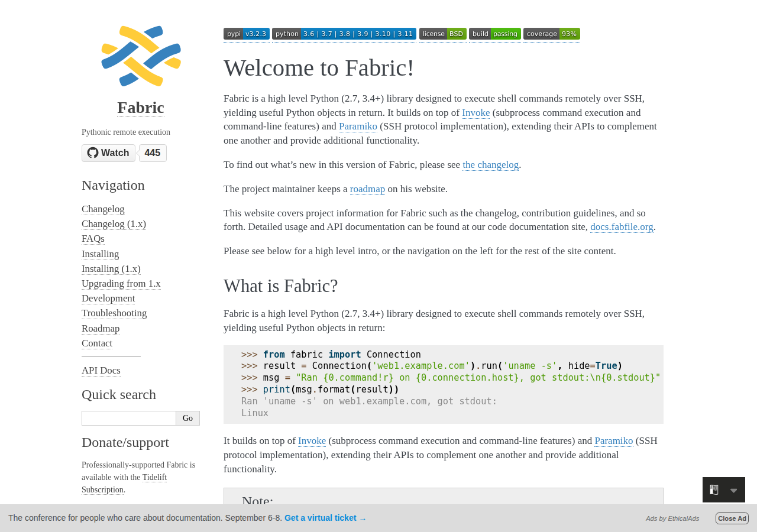Open Changelog (1.x) in navigation
This screenshot has width=757, height=532.
point(114,224)
